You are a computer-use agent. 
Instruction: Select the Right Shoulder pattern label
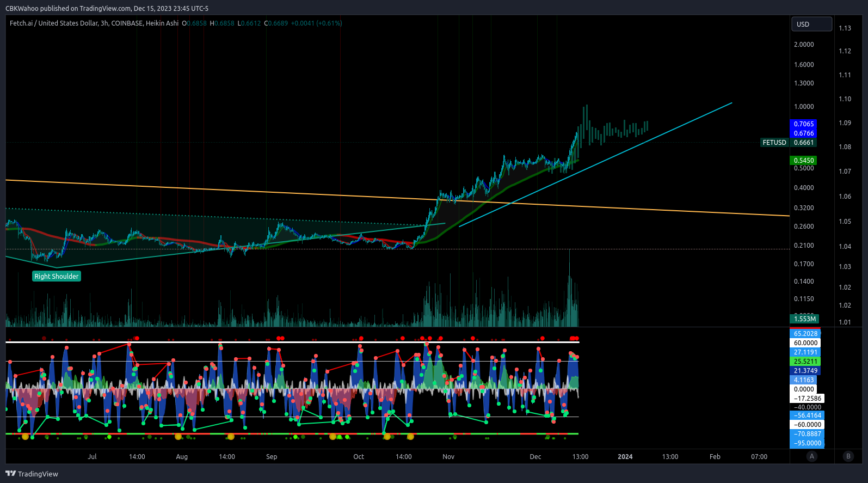tap(57, 276)
